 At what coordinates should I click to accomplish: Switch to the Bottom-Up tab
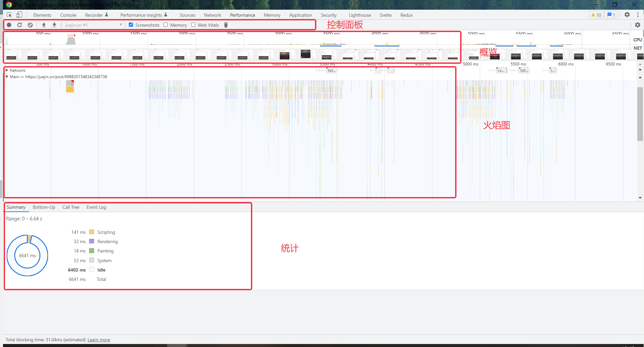44,207
